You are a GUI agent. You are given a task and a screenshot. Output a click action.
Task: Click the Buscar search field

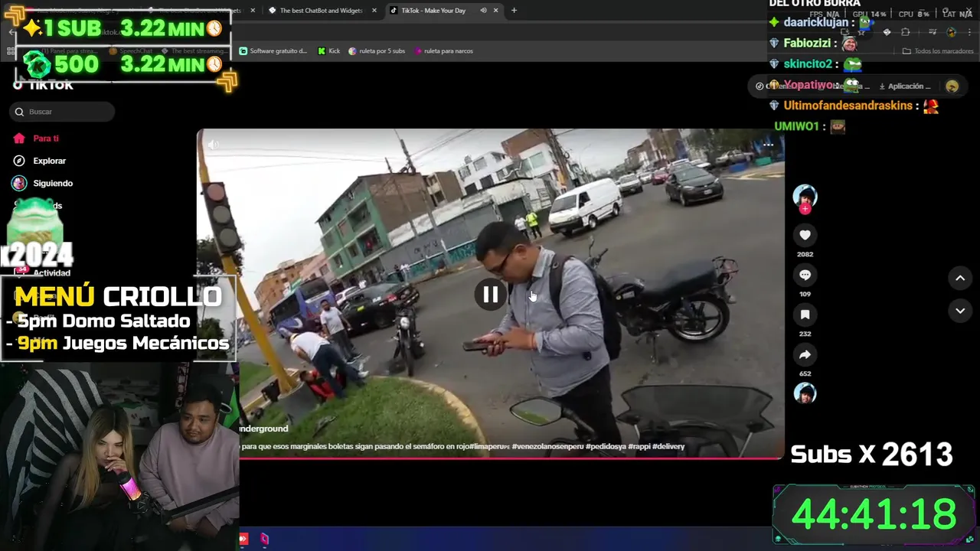pos(62,112)
